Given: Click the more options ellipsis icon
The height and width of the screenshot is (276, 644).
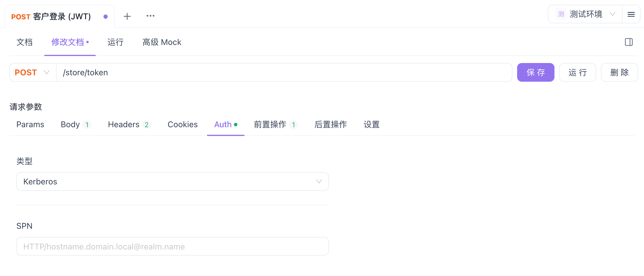Looking at the screenshot, I should (x=150, y=16).
